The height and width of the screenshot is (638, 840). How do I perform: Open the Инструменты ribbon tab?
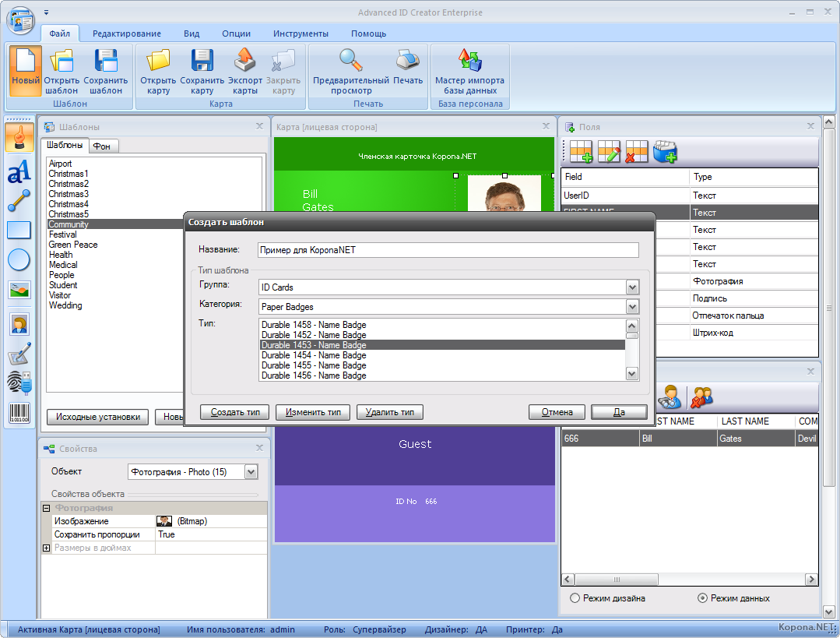(301, 33)
